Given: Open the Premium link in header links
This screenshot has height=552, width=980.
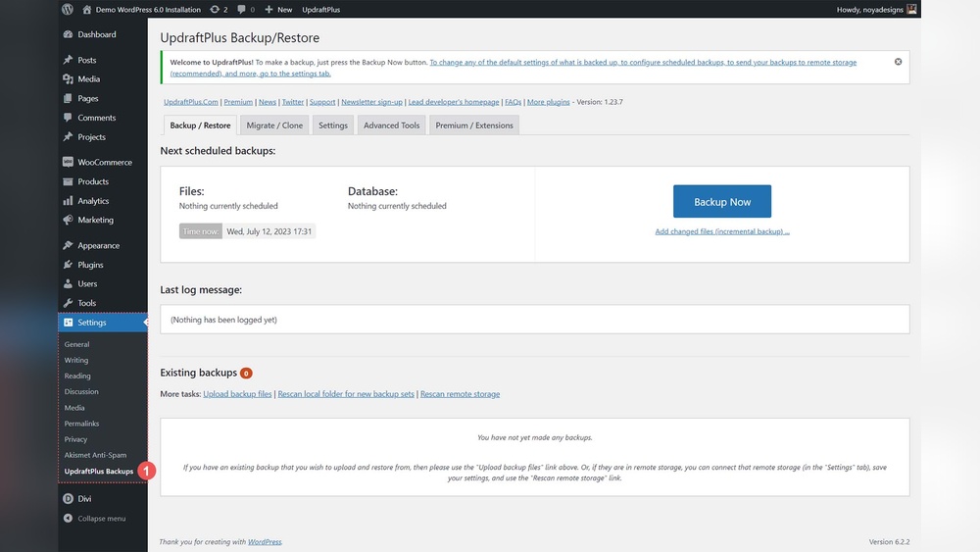Looking at the screenshot, I should click(238, 102).
